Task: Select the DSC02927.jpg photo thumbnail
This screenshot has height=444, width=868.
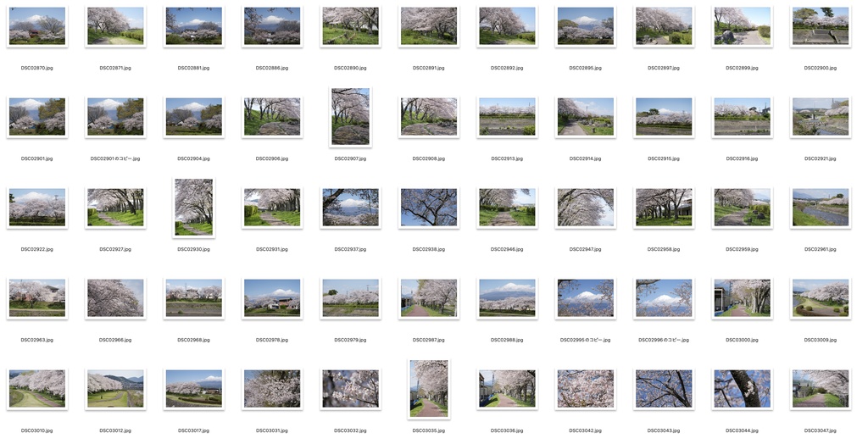Action: (x=115, y=208)
